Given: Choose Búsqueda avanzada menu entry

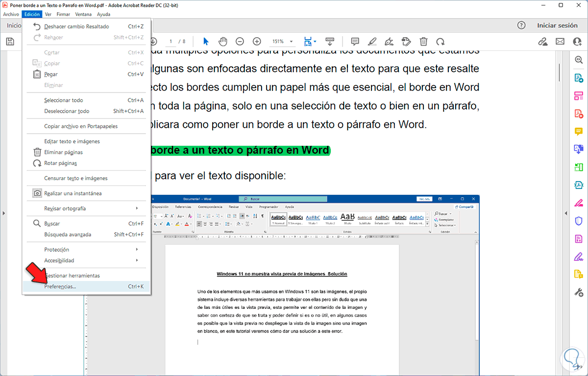Looking at the screenshot, I should 86,234.
